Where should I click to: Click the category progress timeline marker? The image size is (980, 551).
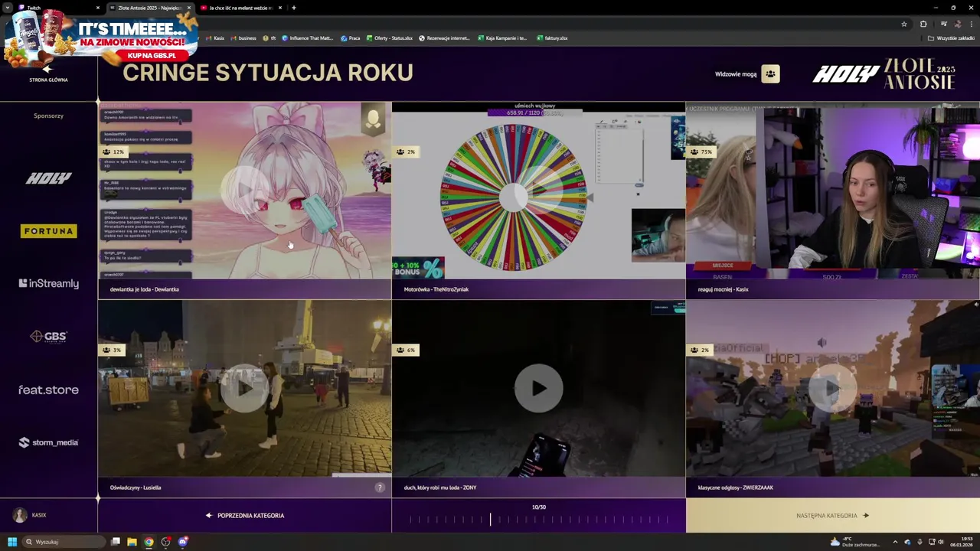point(491,520)
